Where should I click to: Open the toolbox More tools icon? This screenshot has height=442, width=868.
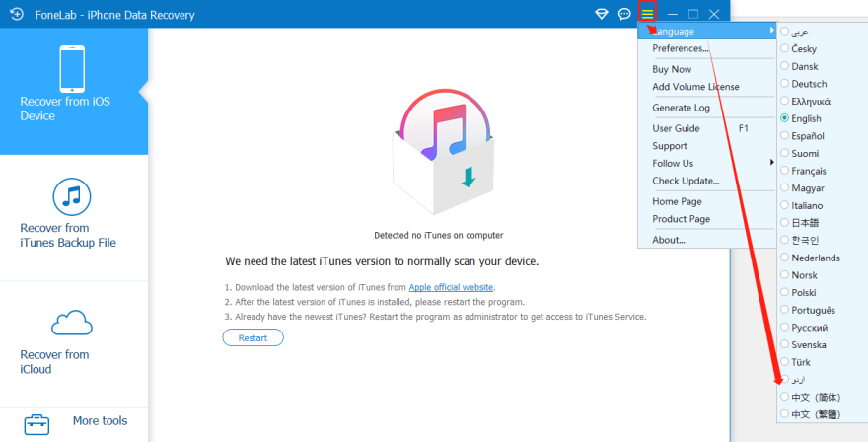(36, 425)
